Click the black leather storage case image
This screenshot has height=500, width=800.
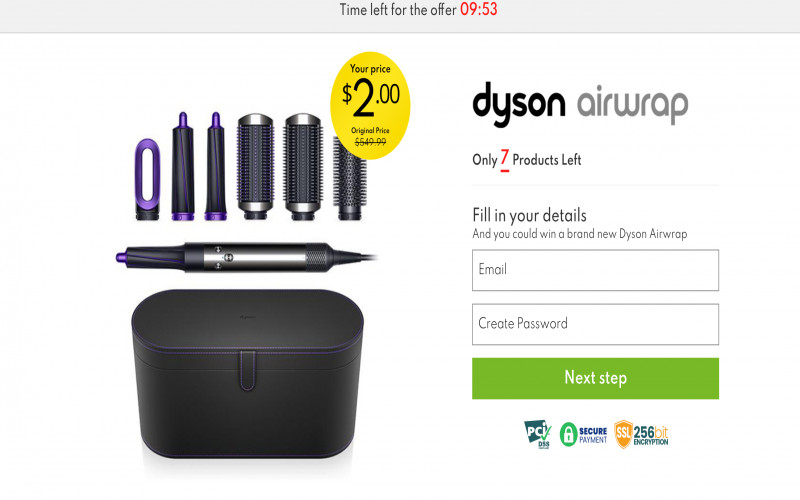coord(247,374)
